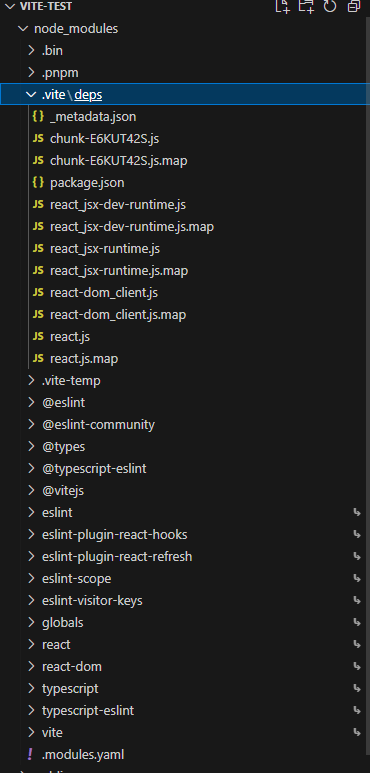This screenshot has width=370, height=773.
Task: Expand the @eslint-community folder chevron
Action: tap(32, 424)
